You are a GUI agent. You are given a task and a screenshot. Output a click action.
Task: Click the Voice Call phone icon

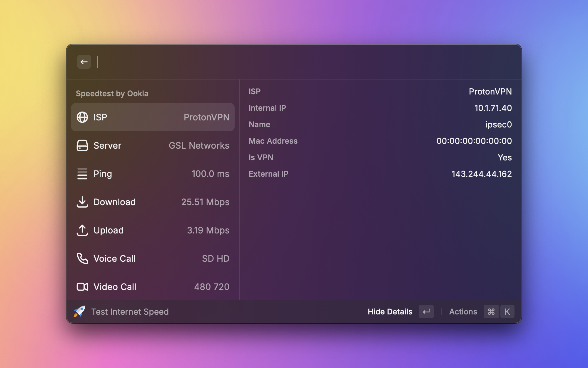(x=82, y=258)
